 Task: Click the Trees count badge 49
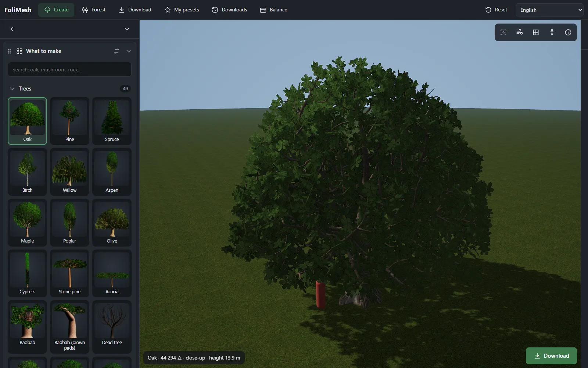coord(125,89)
